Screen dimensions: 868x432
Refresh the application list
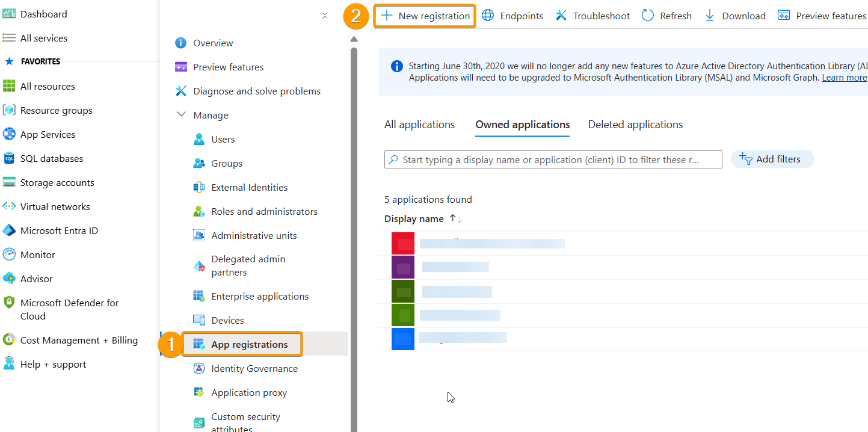coord(667,16)
